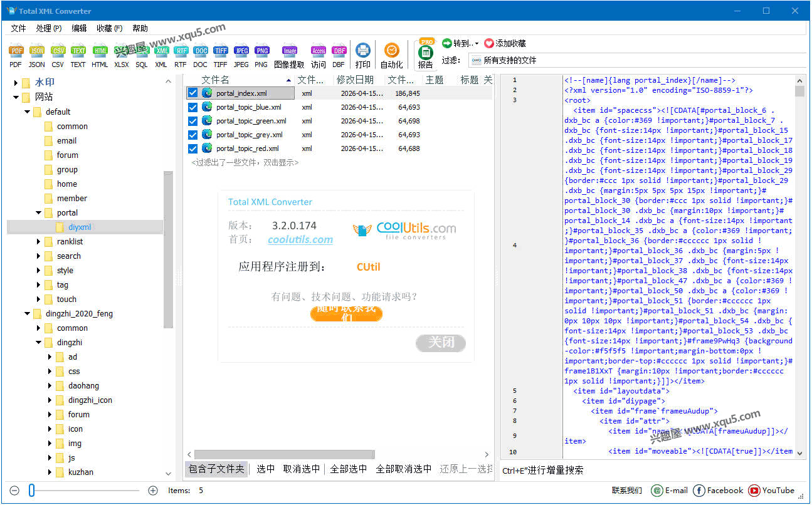Click the HTML conversion icon

pyautogui.click(x=100, y=56)
